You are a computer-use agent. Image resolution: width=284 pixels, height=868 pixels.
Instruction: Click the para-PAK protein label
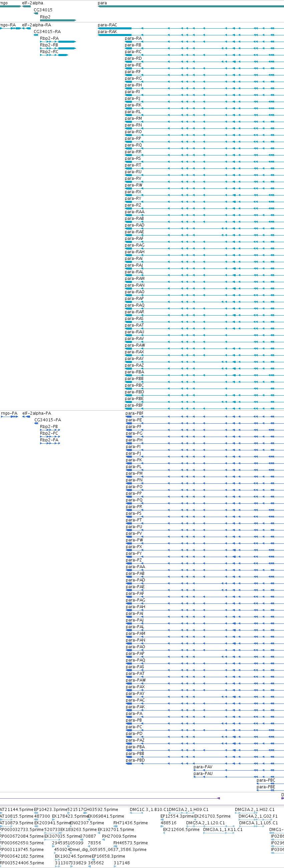[x=135, y=707]
